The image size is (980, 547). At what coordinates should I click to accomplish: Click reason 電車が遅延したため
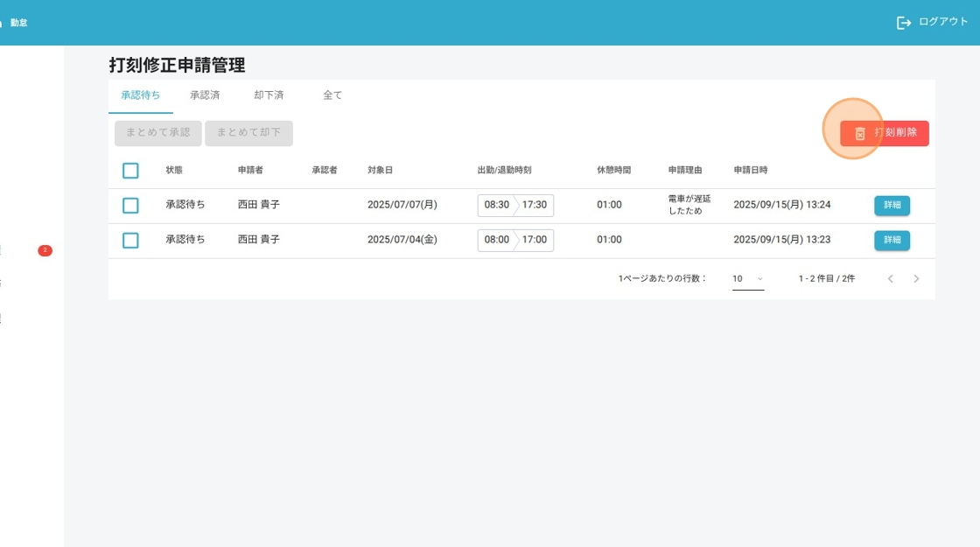click(x=689, y=205)
